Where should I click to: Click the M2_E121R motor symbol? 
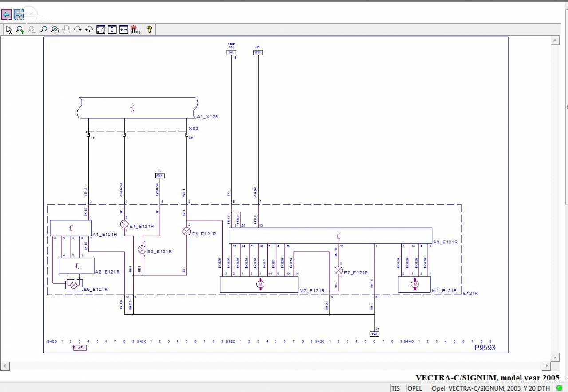[260, 284]
